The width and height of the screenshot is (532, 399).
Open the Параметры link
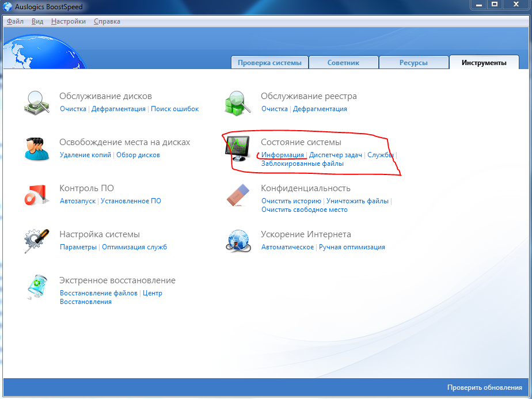(x=78, y=247)
